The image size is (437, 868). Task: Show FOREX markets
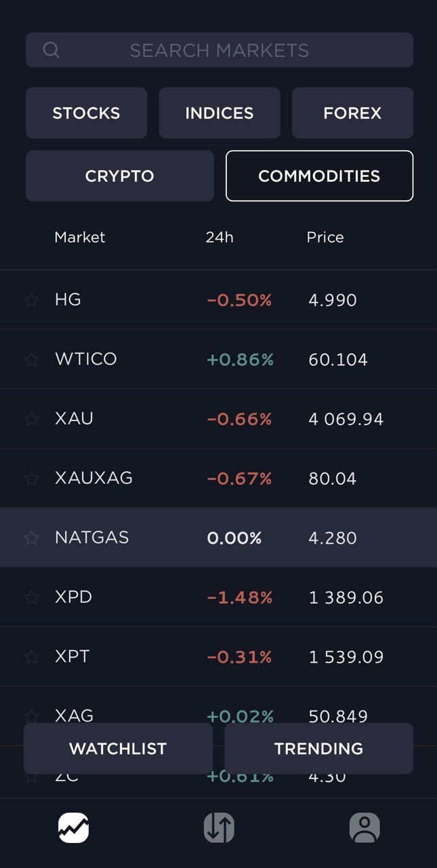click(x=352, y=113)
